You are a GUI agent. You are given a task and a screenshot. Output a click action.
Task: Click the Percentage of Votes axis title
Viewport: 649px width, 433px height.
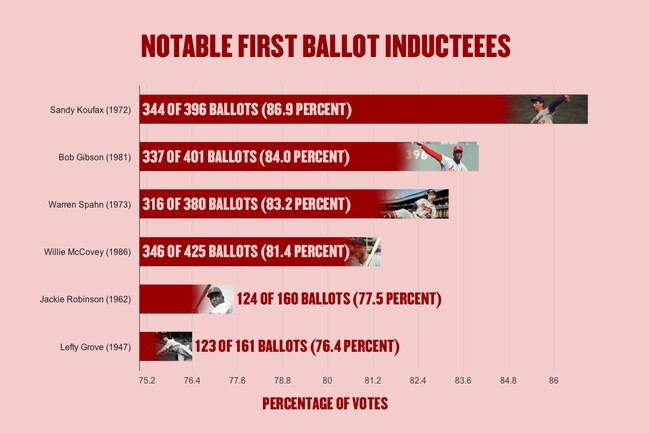(325, 404)
